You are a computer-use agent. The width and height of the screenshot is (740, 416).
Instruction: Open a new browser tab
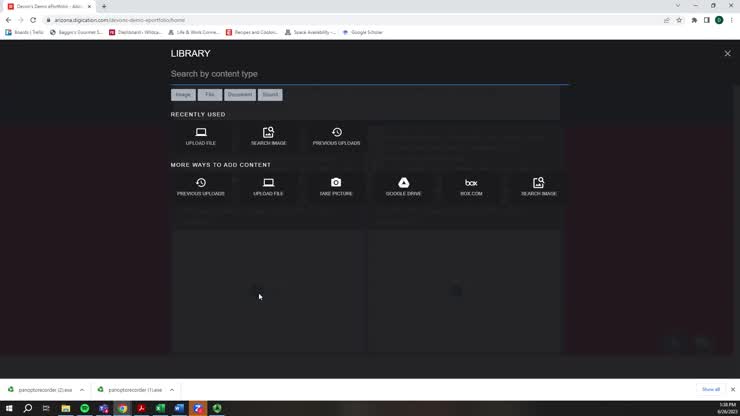pyautogui.click(x=104, y=6)
